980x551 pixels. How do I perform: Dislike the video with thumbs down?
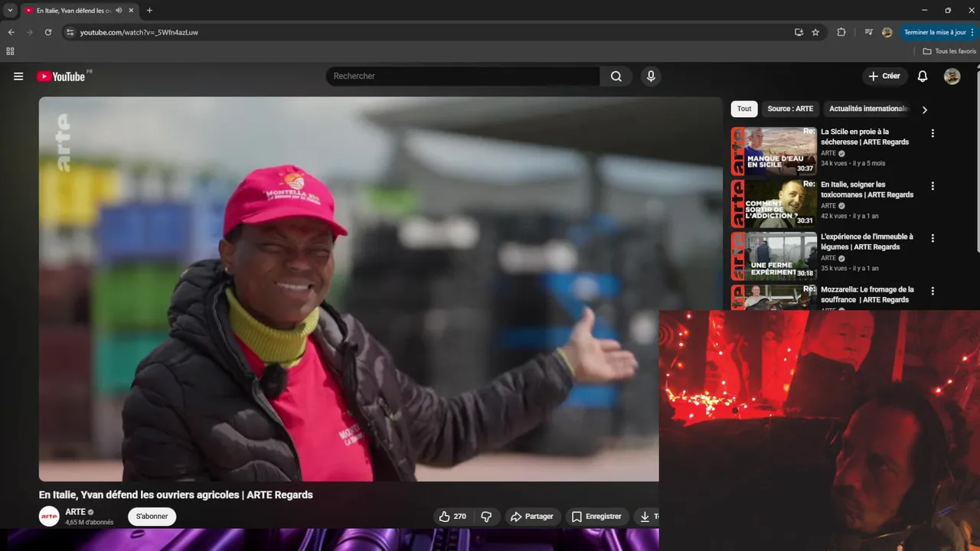[486, 517]
